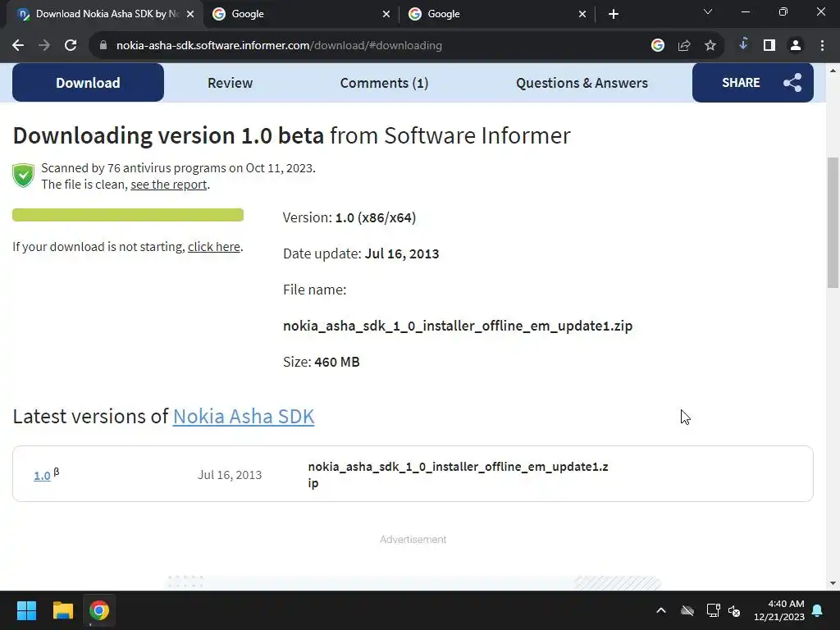Click the Version: 1.0 (x86/x64) text
The image size is (840, 630).
[x=349, y=217]
